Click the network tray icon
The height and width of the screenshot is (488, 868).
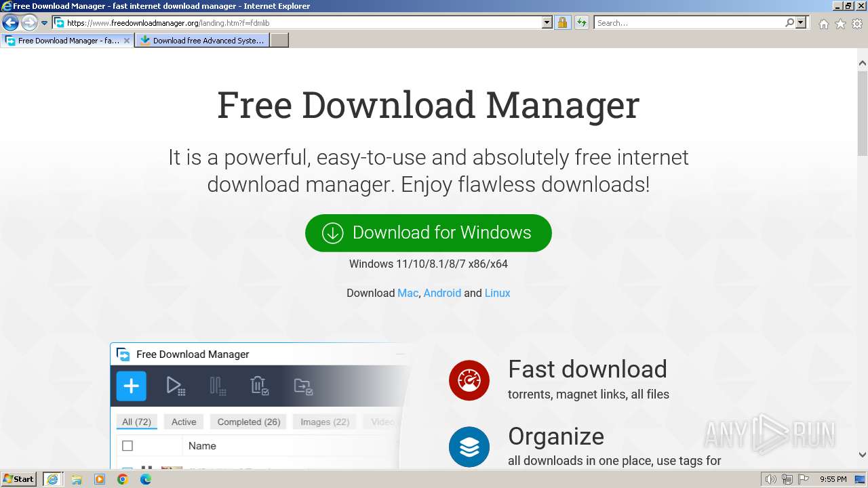tap(787, 479)
